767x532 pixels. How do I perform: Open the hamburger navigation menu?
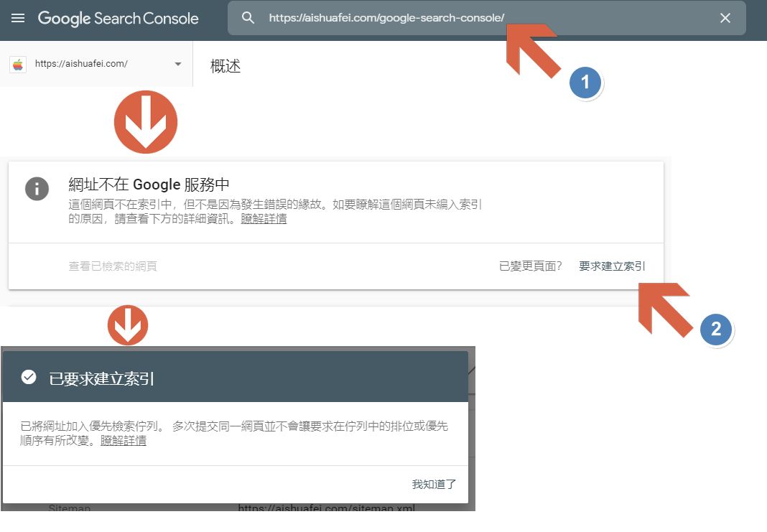pos(18,18)
